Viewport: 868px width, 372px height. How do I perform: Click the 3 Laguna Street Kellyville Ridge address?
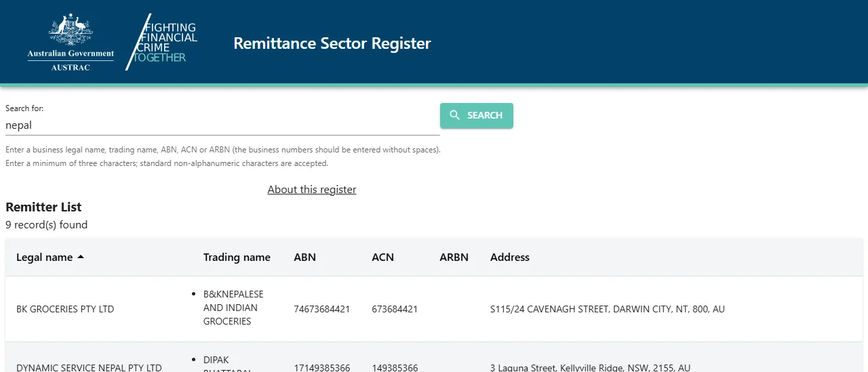[x=590, y=368]
